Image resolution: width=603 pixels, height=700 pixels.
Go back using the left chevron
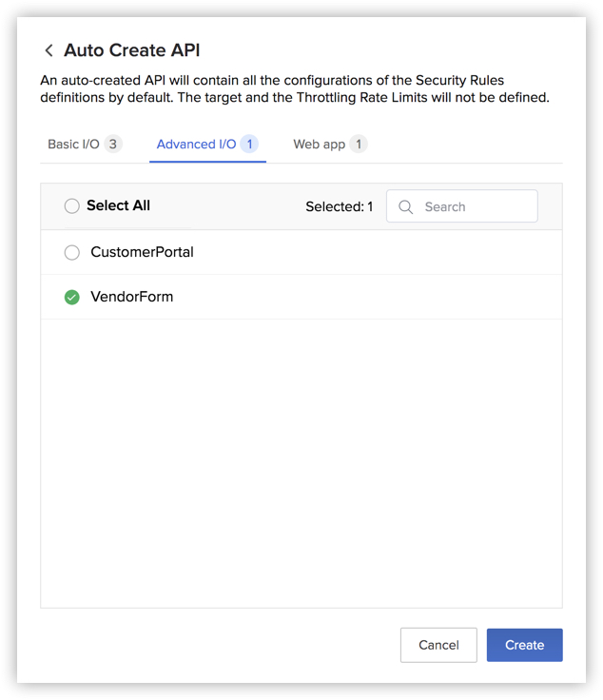point(49,50)
